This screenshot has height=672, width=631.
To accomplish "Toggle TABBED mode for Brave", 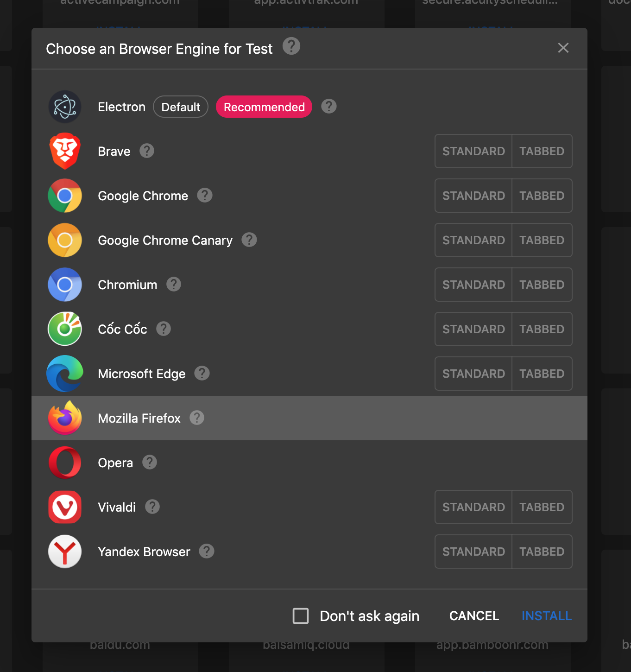I will click(542, 151).
